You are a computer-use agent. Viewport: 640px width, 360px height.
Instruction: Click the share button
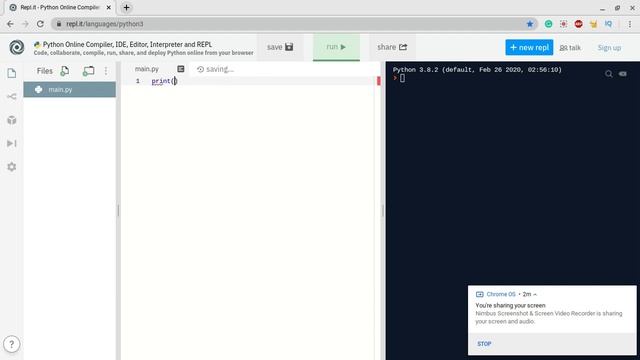coord(392,47)
